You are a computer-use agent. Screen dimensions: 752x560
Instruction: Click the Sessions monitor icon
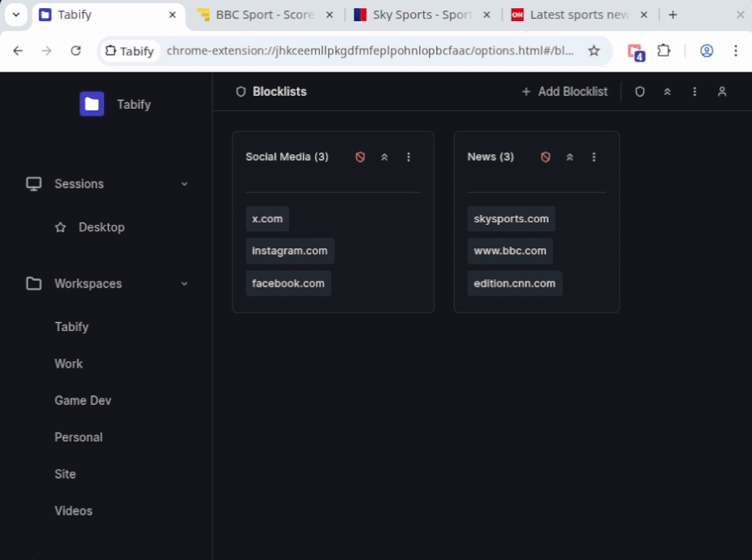[x=33, y=184]
